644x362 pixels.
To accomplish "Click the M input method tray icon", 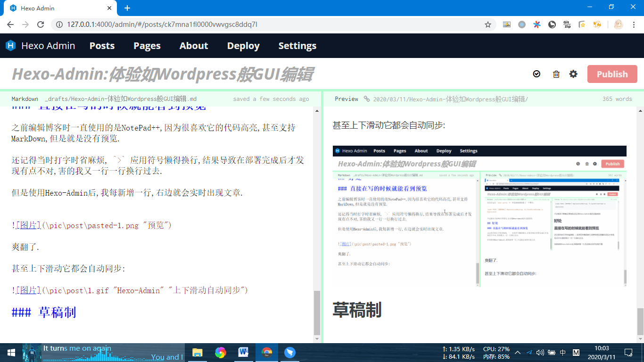I will (576, 353).
